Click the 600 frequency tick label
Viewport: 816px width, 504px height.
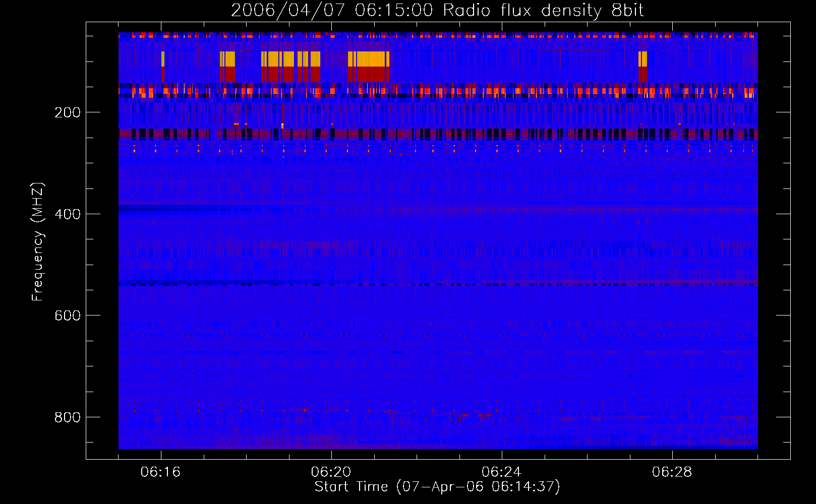68,316
